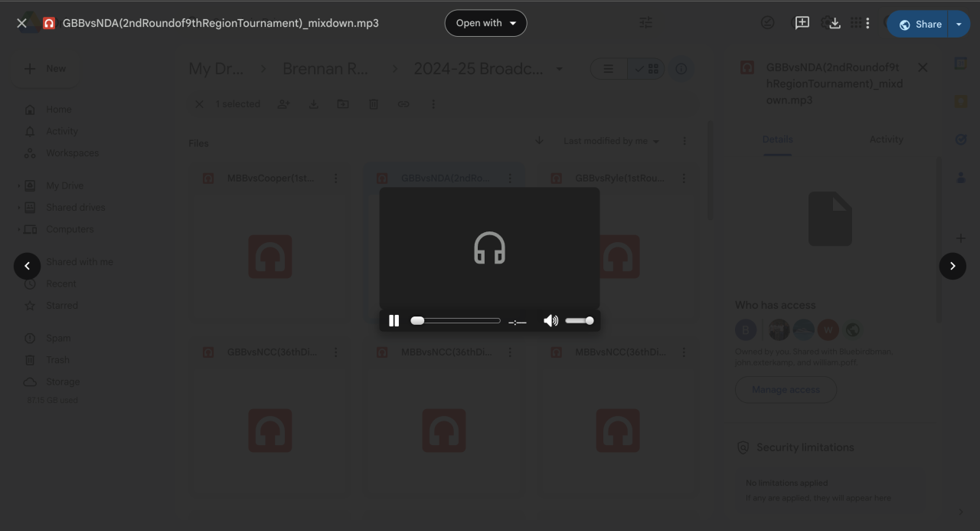980x531 pixels.
Task: Mute audio with the speaker icon
Action: pos(550,320)
